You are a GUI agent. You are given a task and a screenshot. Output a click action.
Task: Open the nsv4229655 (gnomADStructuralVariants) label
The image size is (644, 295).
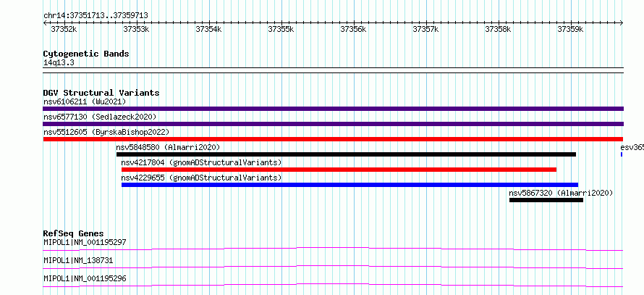(x=201, y=178)
